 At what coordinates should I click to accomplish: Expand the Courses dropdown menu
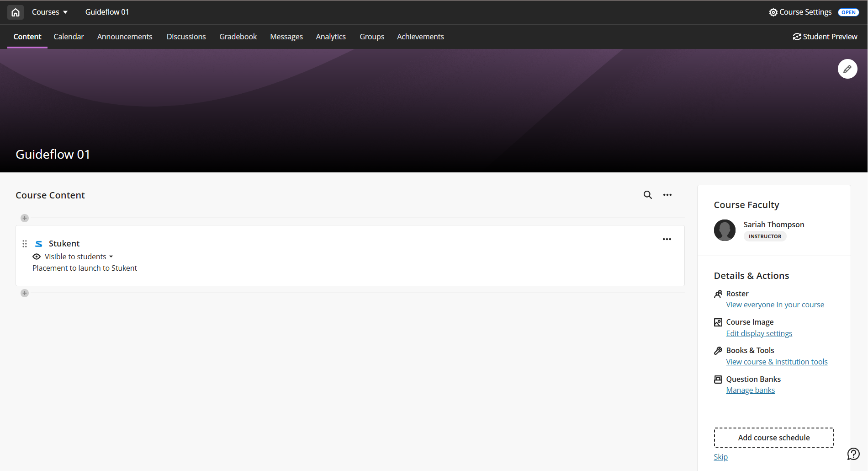tap(50, 12)
